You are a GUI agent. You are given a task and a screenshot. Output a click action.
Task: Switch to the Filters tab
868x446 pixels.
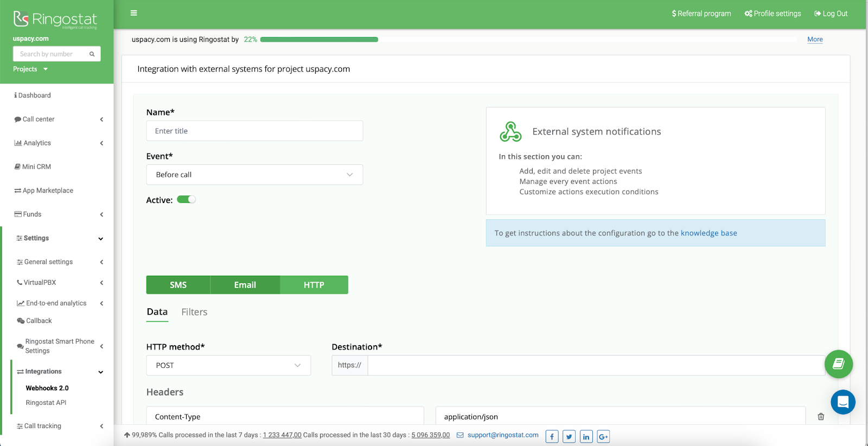(x=194, y=312)
